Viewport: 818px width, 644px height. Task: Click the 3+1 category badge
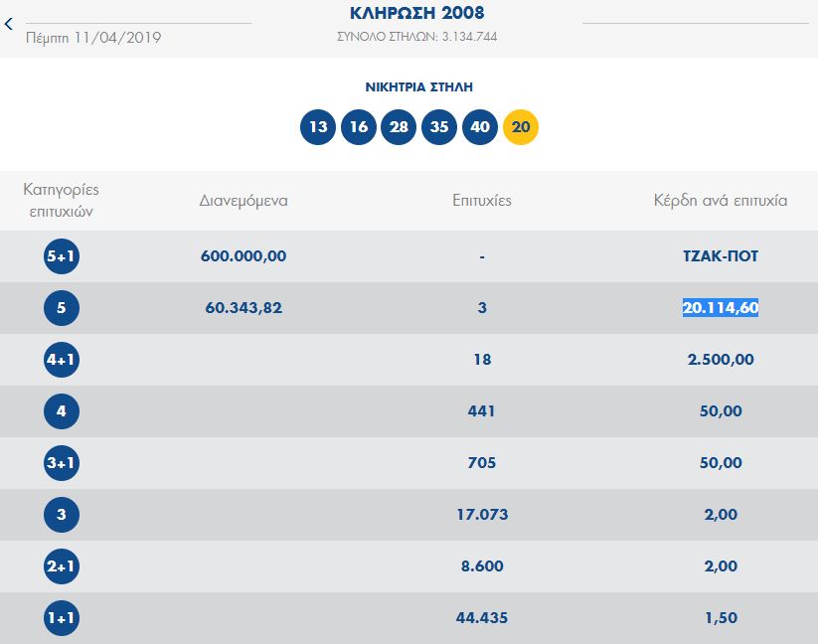tap(62, 463)
